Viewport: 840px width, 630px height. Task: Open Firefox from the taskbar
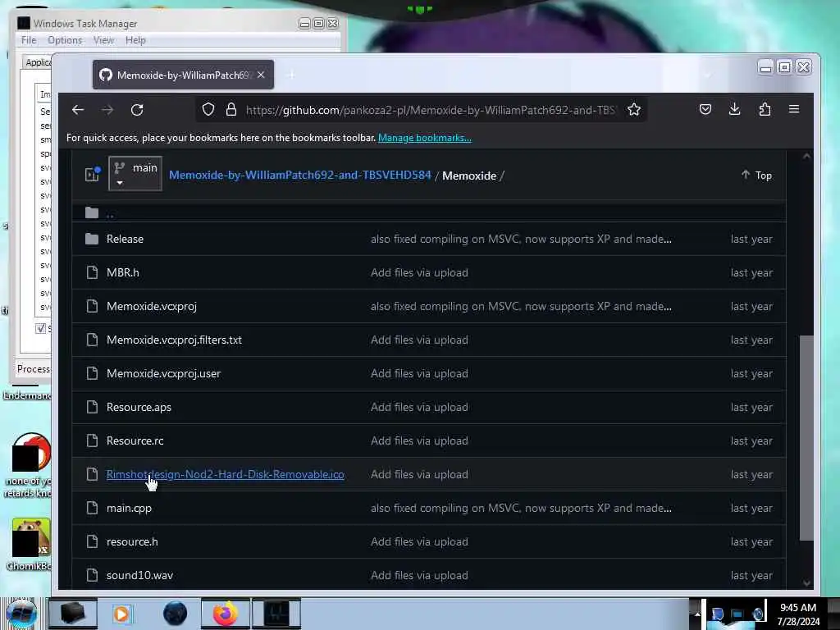225,614
